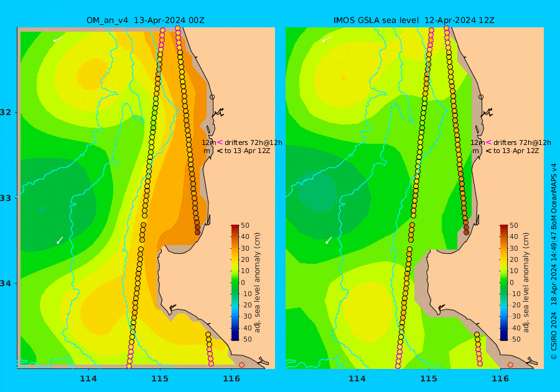The height and width of the screenshot is (392, 560).
Task: Click the white drifter marker at the right map's top
Action: click(x=327, y=39)
